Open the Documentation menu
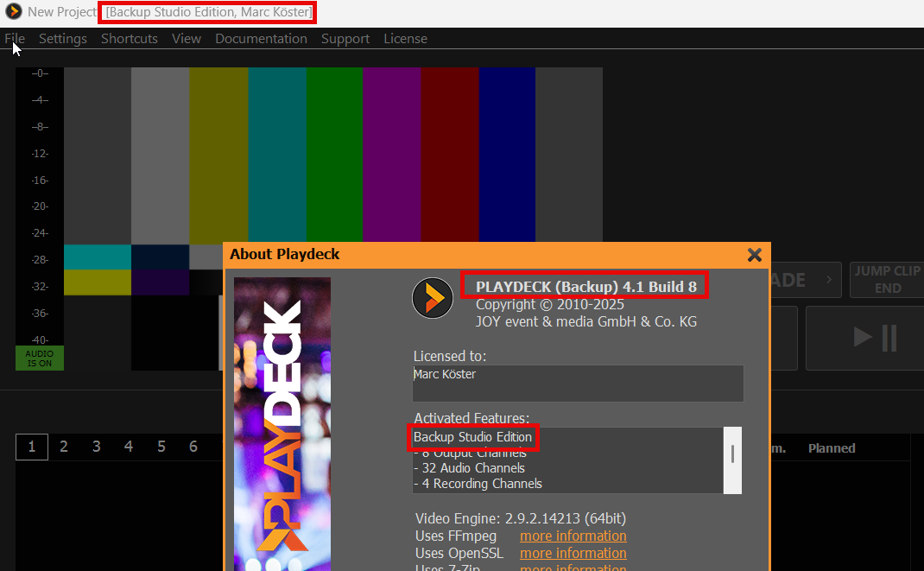This screenshot has width=924, height=571. point(261,38)
